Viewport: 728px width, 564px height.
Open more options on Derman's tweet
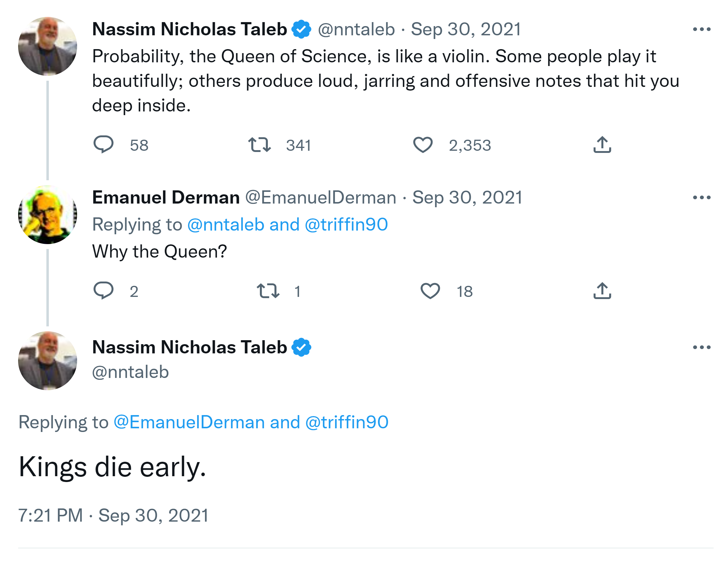[x=701, y=197]
